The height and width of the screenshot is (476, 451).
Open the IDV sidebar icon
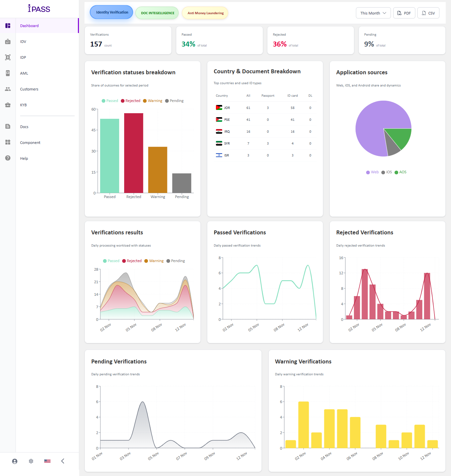coord(8,42)
